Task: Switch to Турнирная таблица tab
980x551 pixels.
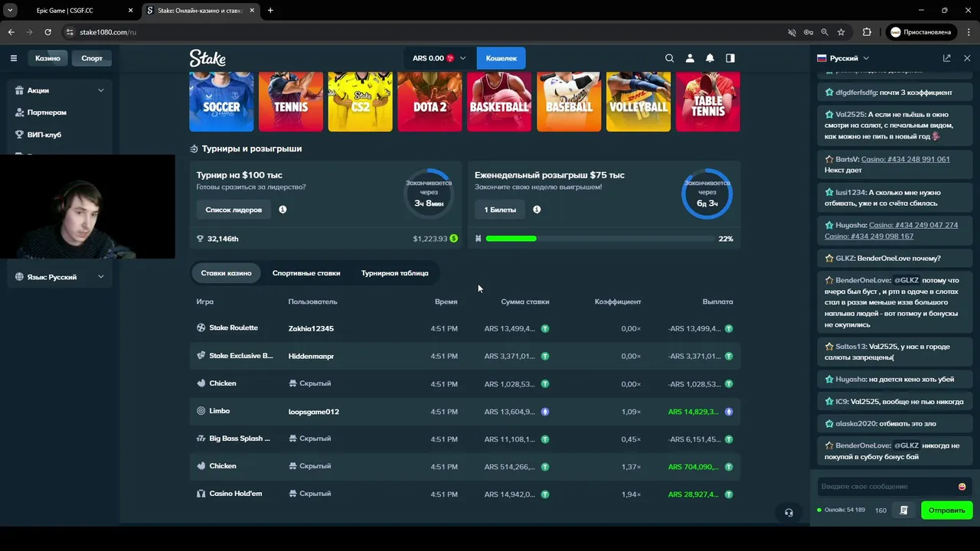Action: pyautogui.click(x=395, y=273)
